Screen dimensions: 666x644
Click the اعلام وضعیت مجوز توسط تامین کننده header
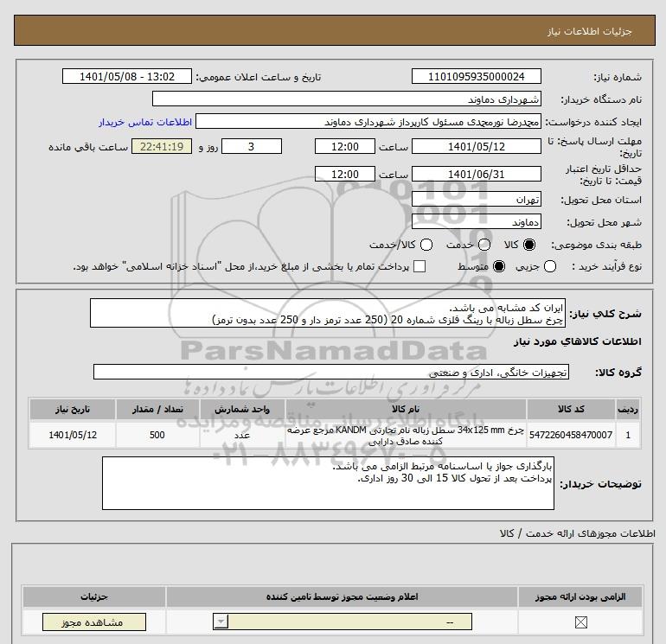[342, 596]
